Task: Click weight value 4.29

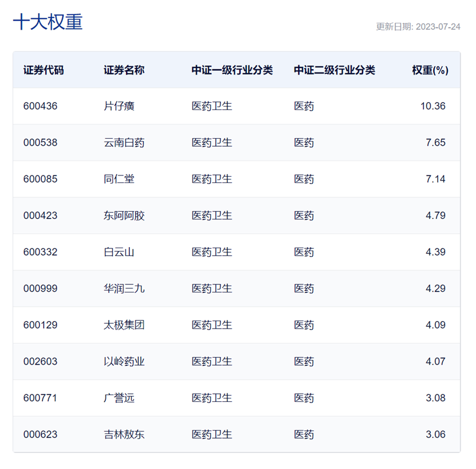Action: tap(436, 288)
